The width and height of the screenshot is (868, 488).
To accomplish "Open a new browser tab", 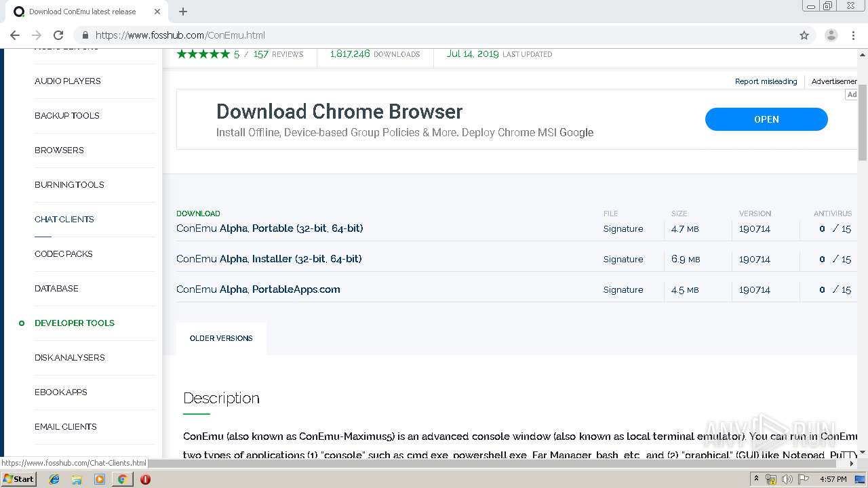I will tap(183, 12).
